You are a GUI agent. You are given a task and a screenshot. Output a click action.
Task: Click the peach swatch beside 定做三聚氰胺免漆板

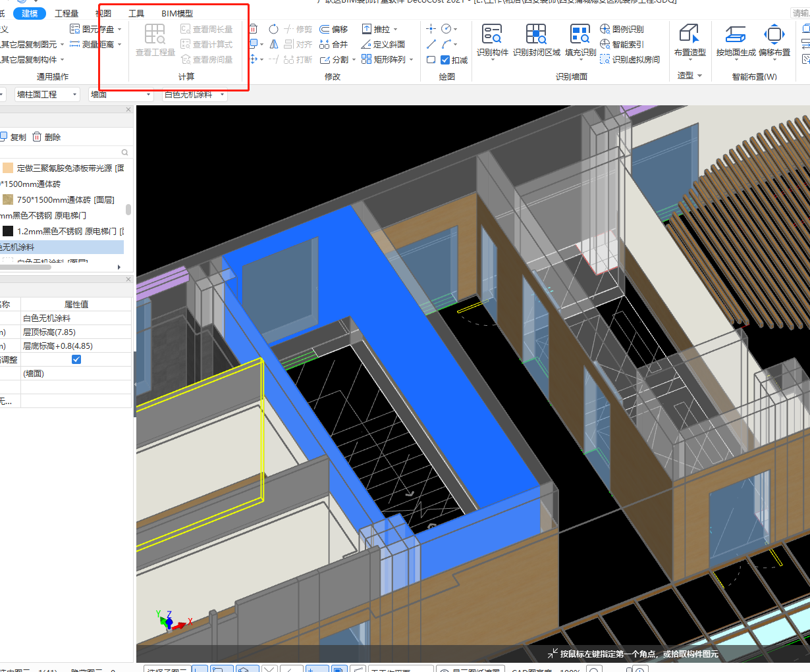point(8,168)
